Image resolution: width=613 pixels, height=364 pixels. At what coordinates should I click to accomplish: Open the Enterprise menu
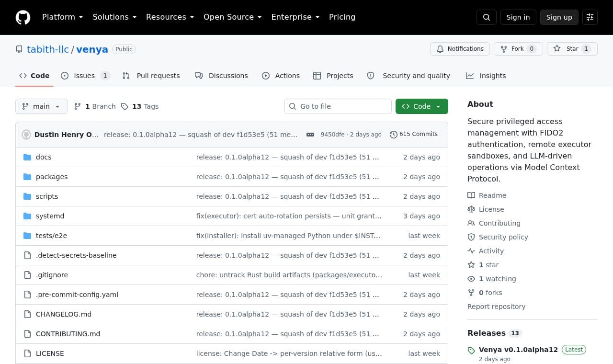(x=295, y=17)
